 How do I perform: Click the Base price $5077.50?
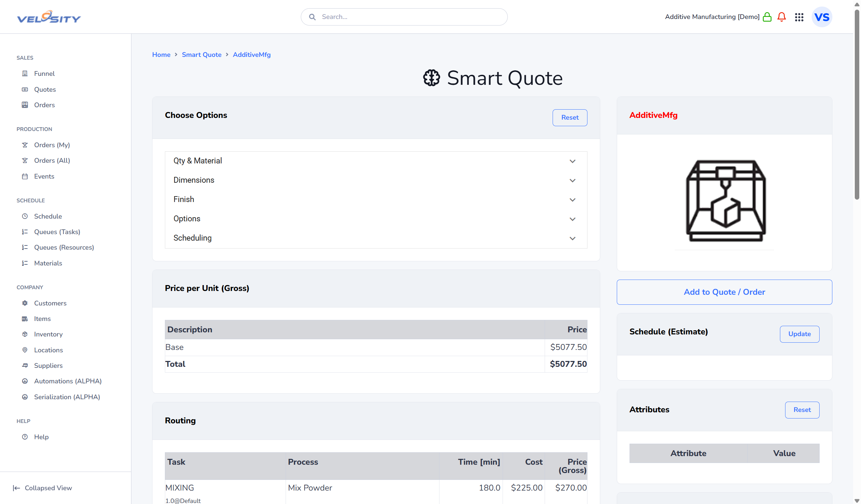(568, 347)
